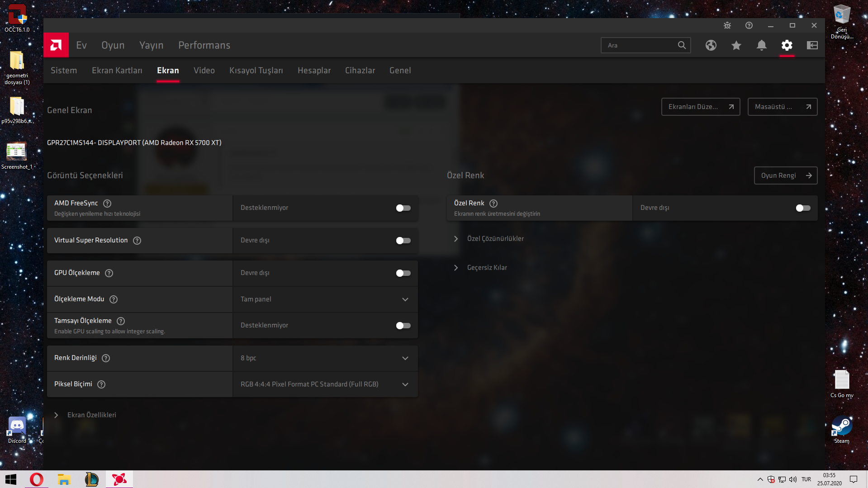Open the Piksel Biçimi dropdown
Viewport: 868px width, 488px height.
click(325, 384)
